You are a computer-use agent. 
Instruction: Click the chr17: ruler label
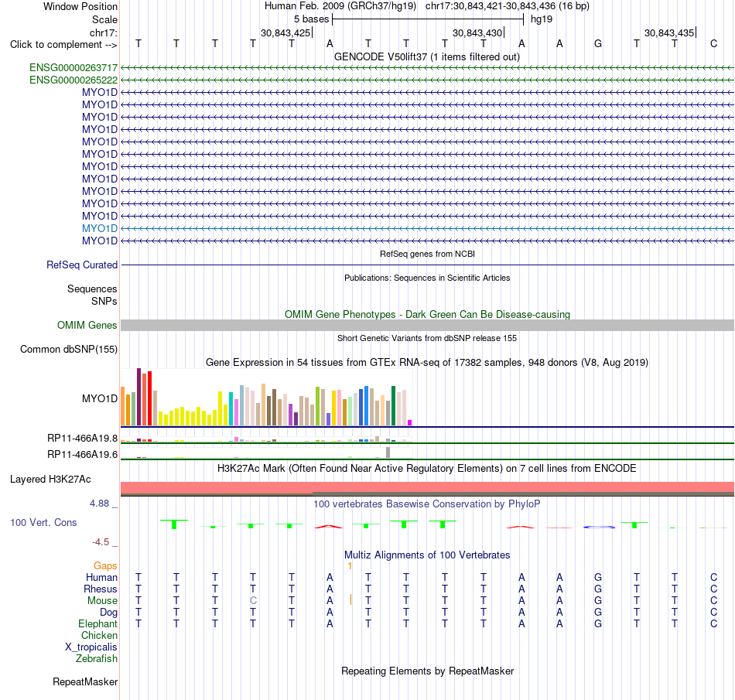pos(103,32)
